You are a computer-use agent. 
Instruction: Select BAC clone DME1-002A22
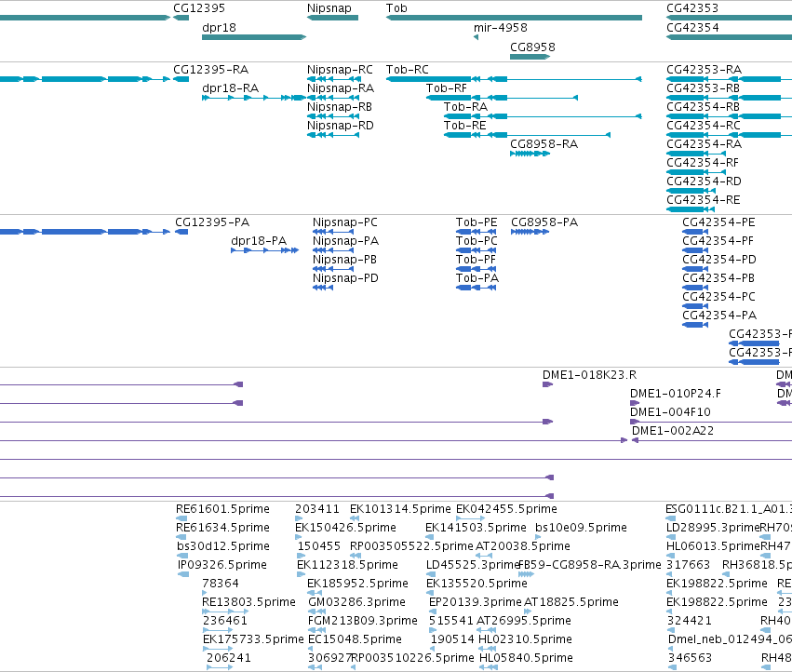(712, 440)
